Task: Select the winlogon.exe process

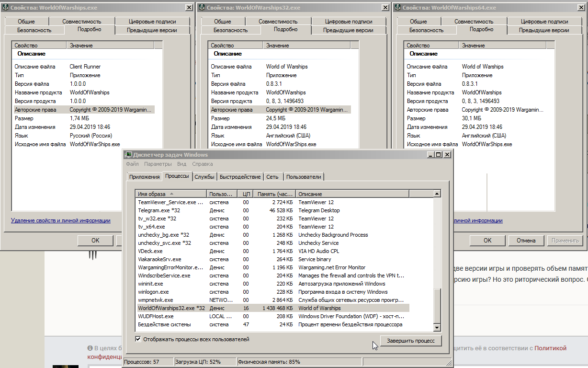Action: tap(272, 292)
